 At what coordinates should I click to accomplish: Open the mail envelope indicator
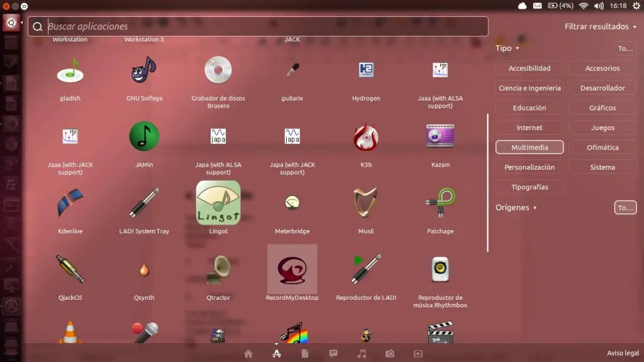[x=537, y=6]
